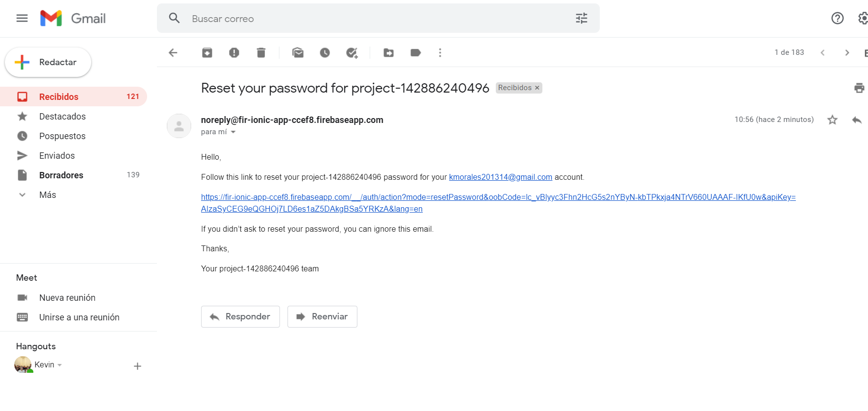The height and width of the screenshot is (411, 868).
Task: Star this email message
Action: pyautogui.click(x=832, y=120)
